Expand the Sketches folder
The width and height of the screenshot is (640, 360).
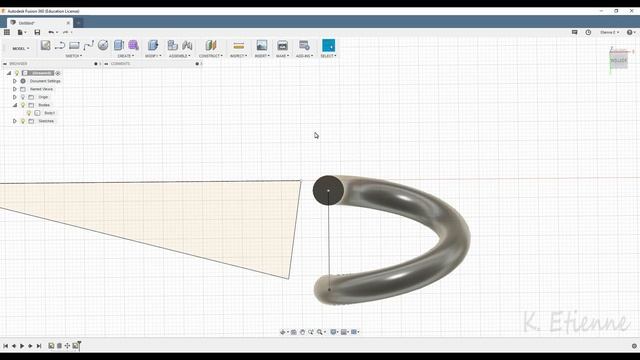15,121
